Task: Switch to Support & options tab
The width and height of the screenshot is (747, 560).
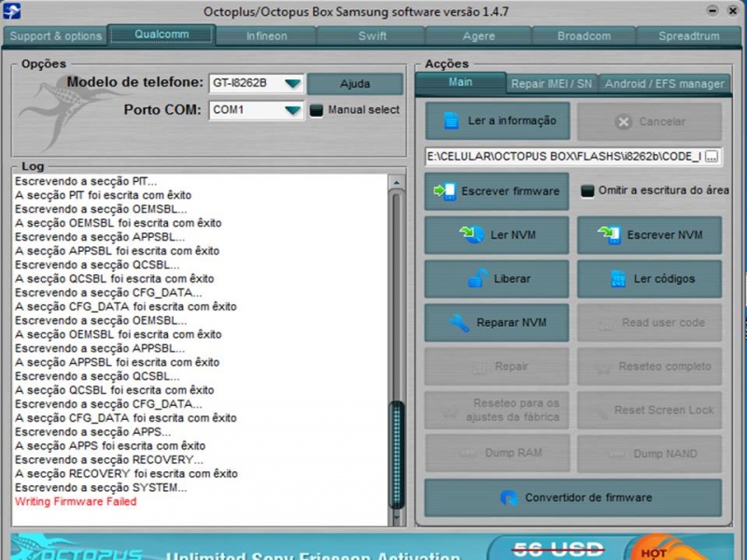Action: tap(56, 36)
